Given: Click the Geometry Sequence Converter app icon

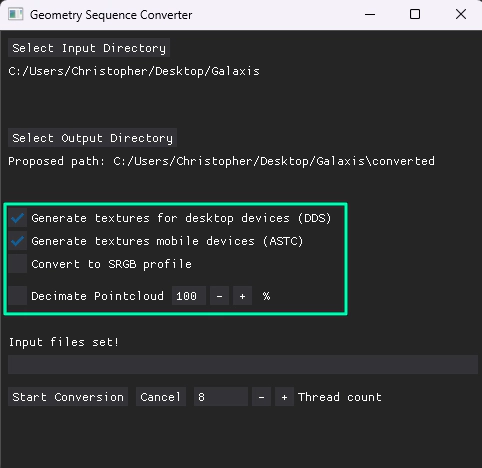Looking at the screenshot, I should pos(16,15).
